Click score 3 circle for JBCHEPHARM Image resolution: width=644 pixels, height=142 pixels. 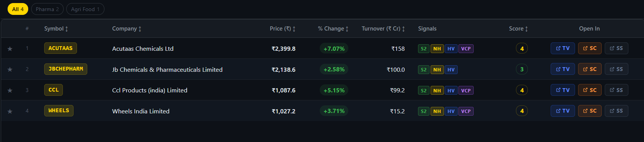click(522, 69)
